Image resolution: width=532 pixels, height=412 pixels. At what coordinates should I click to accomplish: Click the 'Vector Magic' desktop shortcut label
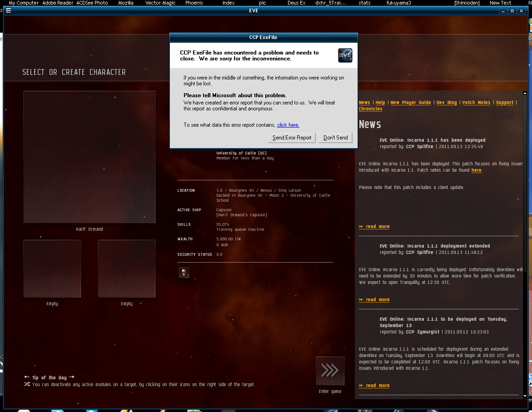tap(160, 3)
